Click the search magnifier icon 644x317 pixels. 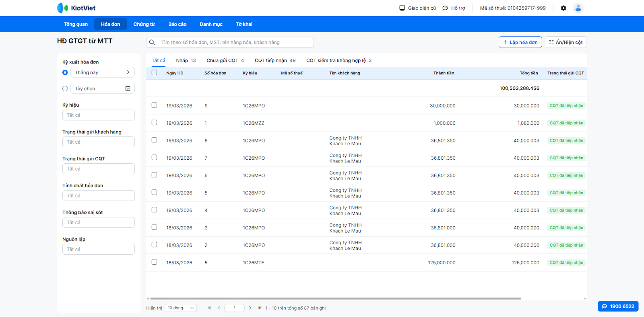coord(152,42)
